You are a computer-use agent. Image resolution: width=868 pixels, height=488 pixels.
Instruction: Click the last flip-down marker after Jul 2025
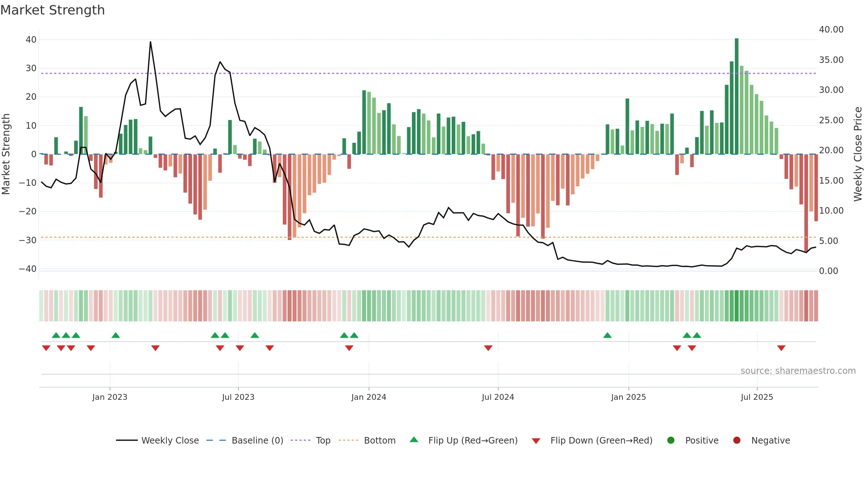[x=781, y=348]
